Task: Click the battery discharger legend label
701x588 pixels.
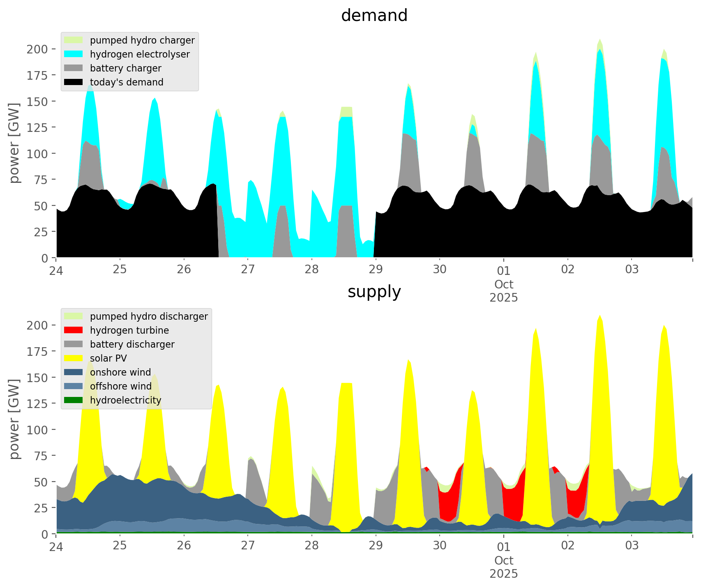Action: [x=132, y=344]
